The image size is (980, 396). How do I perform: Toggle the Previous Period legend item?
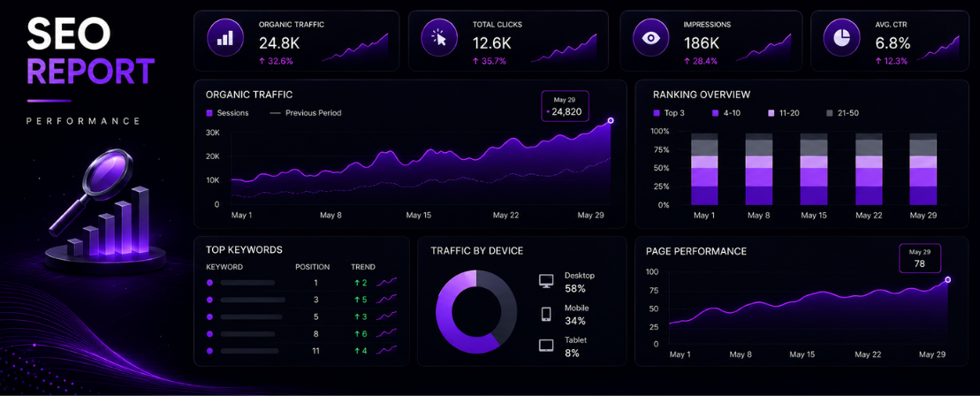305,113
